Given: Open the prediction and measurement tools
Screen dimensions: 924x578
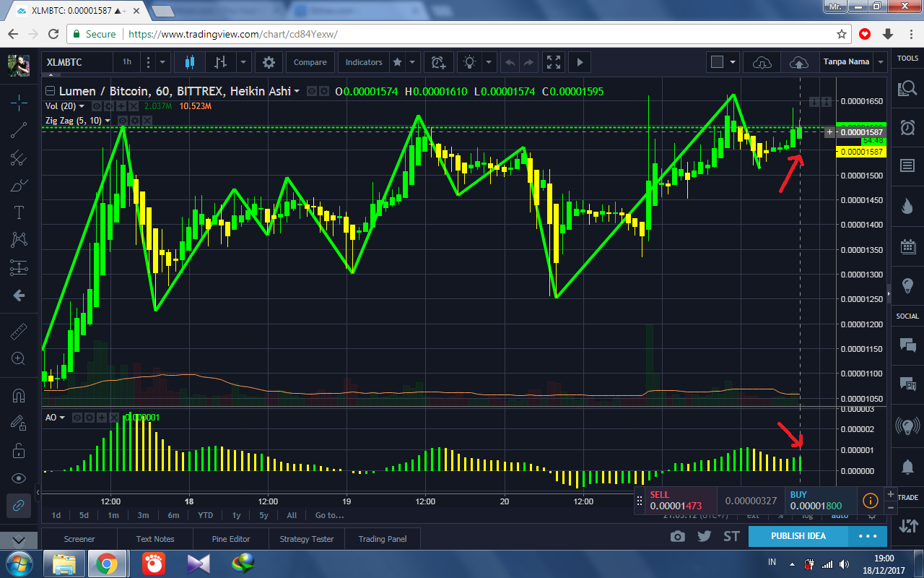Looking at the screenshot, I should (x=19, y=268).
